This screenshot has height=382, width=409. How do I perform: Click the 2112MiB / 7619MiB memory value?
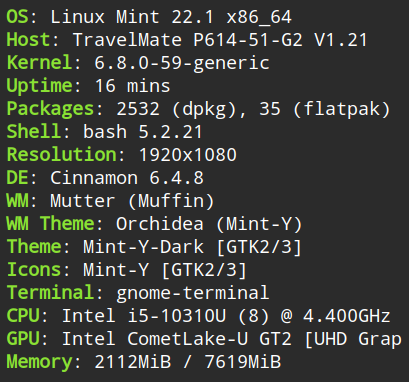[x=188, y=362]
